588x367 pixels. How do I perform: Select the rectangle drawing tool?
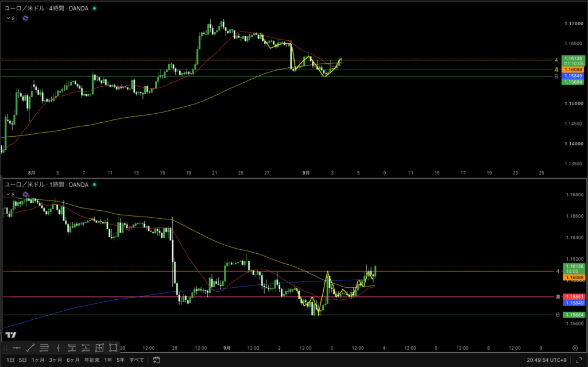point(113,348)
